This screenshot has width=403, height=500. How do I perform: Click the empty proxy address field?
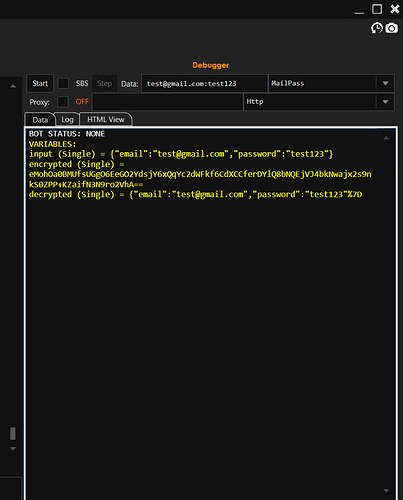coord(168,102)
